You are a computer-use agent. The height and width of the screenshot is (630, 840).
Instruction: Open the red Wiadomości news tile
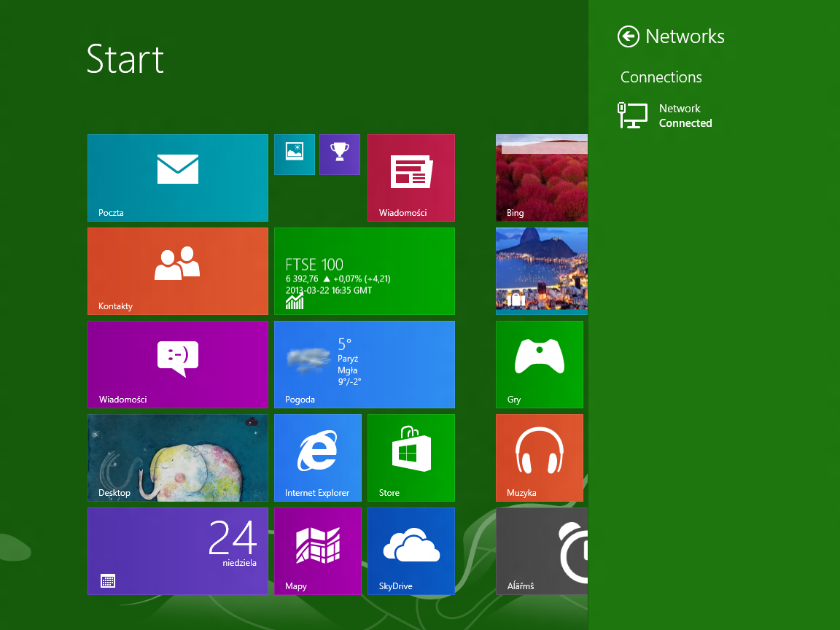tap(411, 178)
